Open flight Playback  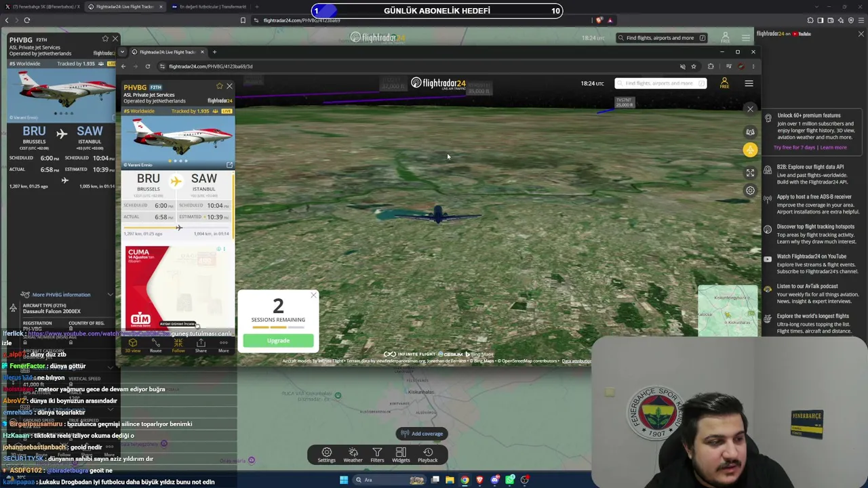click(428, 455)
